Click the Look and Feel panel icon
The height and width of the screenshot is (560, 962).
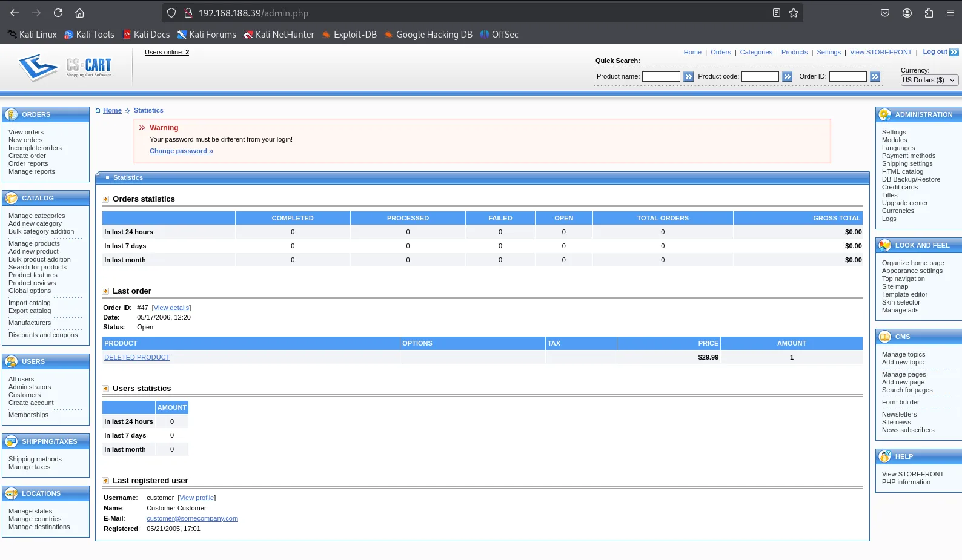click(885, 245)
